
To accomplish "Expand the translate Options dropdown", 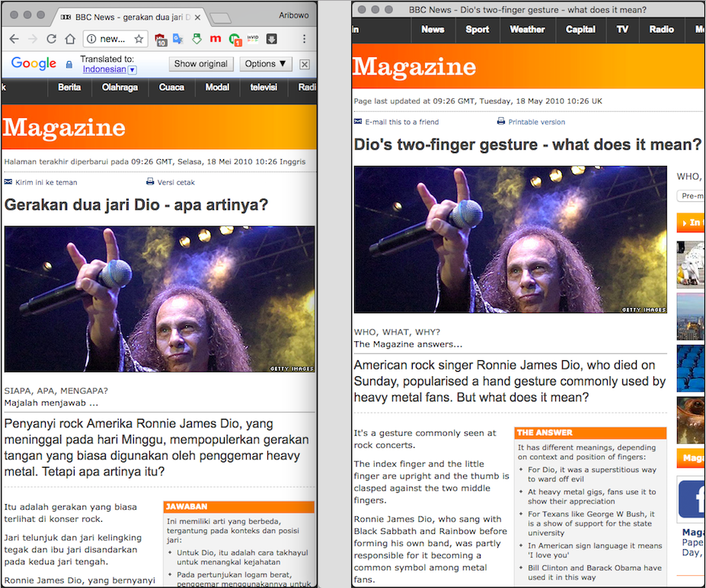I will pyautogui.click(x=266, y=64).
